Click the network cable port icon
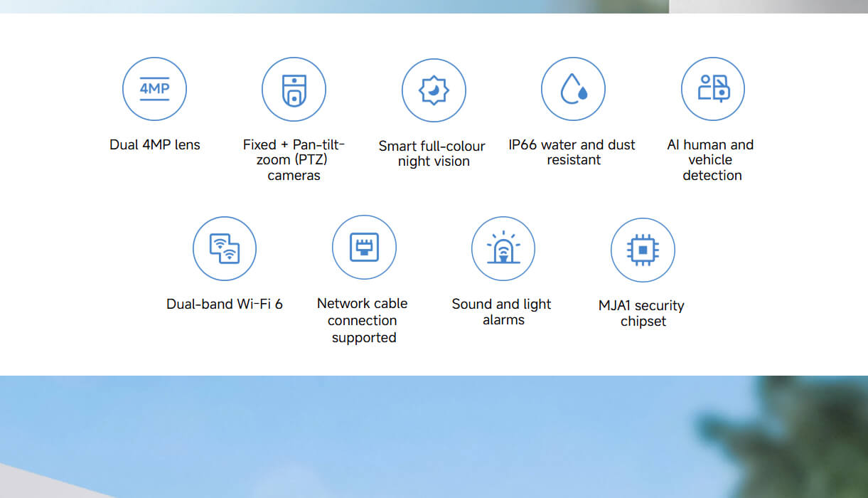The width and height of the screenshot is (868, 498). pyautogui.click(x=364, y=248)
